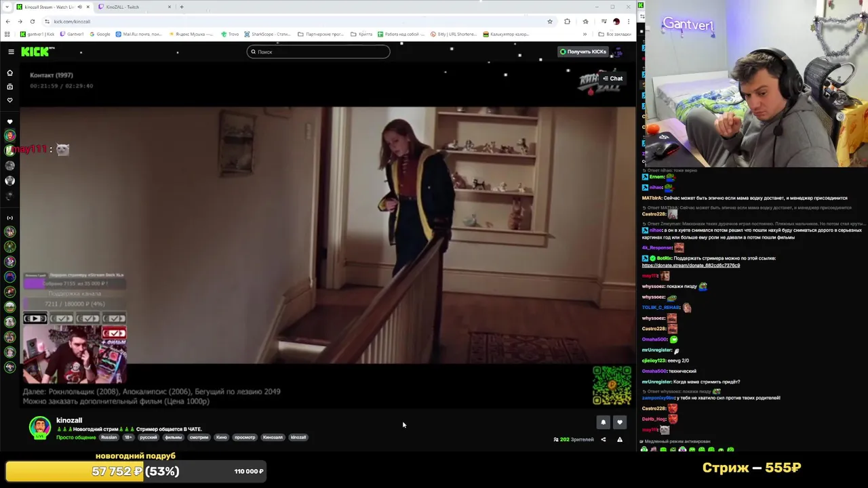The image size is (868, 488).
Task: Open Chrome three-dot menu
Action: 629,22
